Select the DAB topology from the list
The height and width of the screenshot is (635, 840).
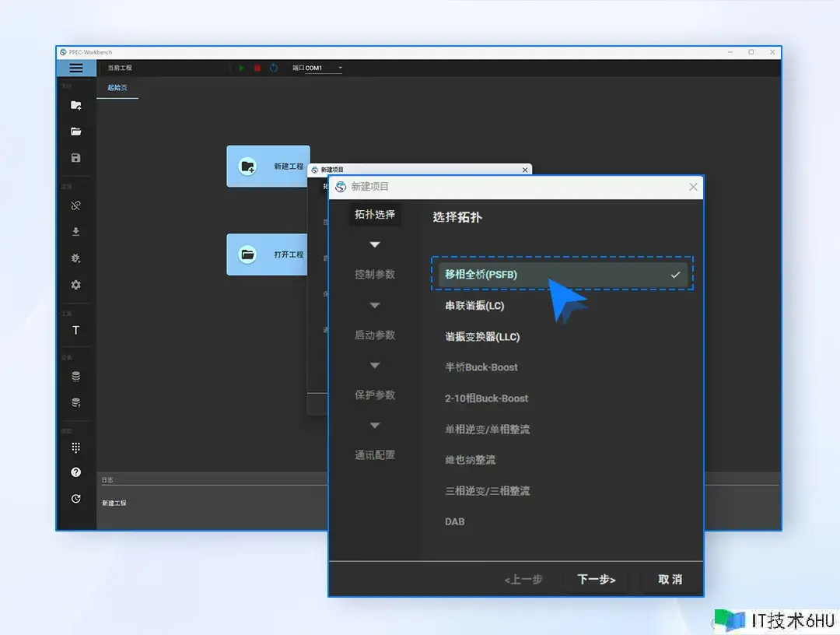coord(455,521)
